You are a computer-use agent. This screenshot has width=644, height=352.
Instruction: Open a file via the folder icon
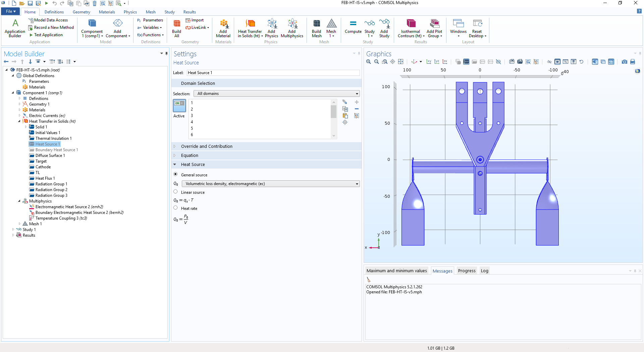click(x=22, y=3)
